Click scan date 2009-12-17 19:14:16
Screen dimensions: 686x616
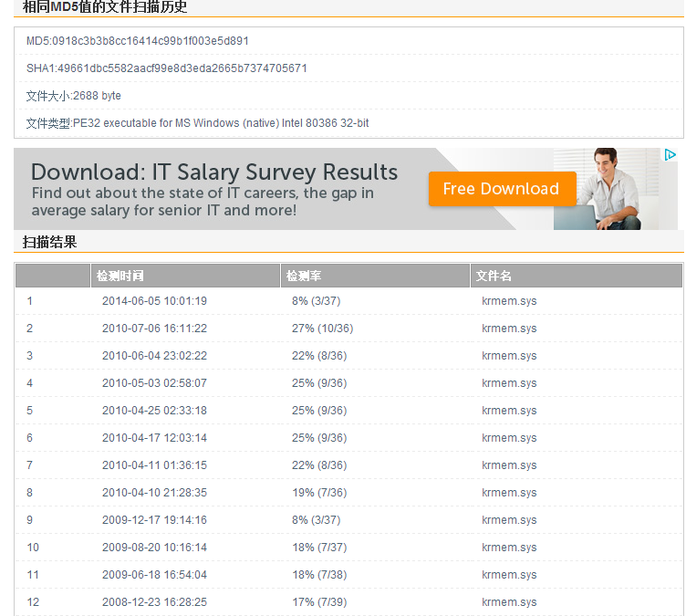154,519
